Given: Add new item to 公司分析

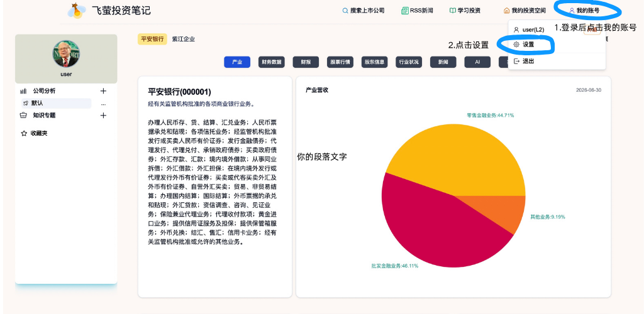Looking at the screenshot, I should point(104,91).
